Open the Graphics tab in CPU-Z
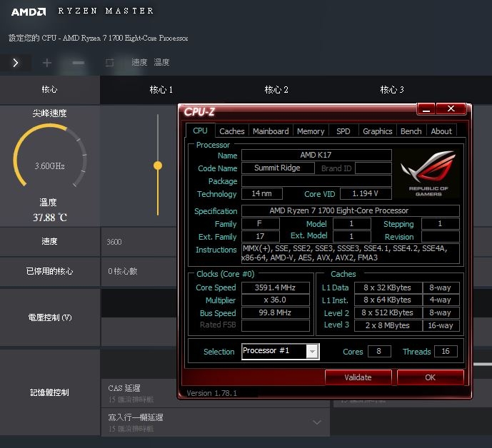Viewport: 492px width, 448px height. [378, 131]
